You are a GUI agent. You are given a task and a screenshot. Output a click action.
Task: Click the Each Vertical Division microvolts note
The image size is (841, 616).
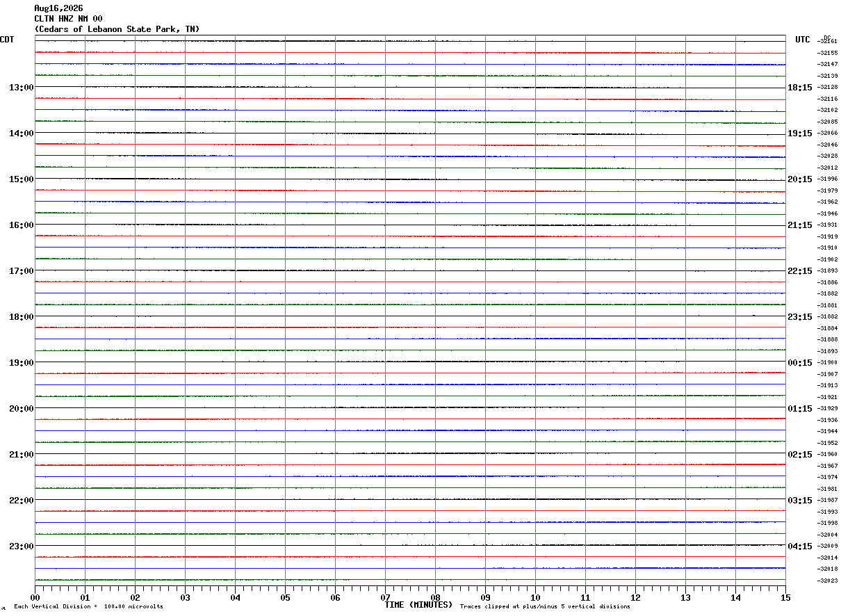point(88,606)
